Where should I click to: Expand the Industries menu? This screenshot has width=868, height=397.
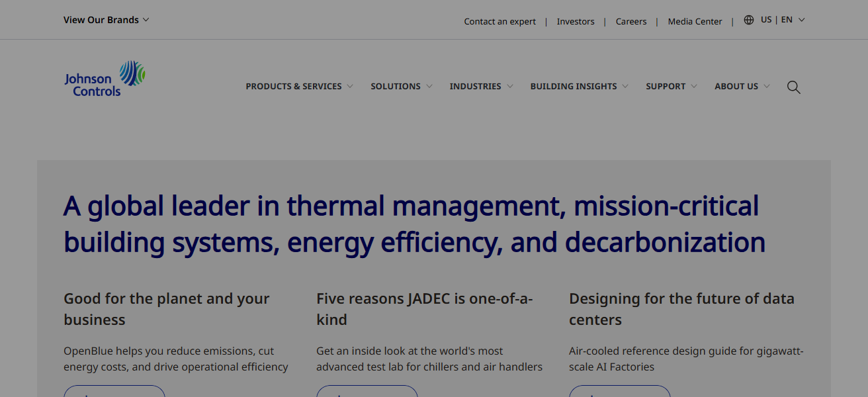[481, 87]
